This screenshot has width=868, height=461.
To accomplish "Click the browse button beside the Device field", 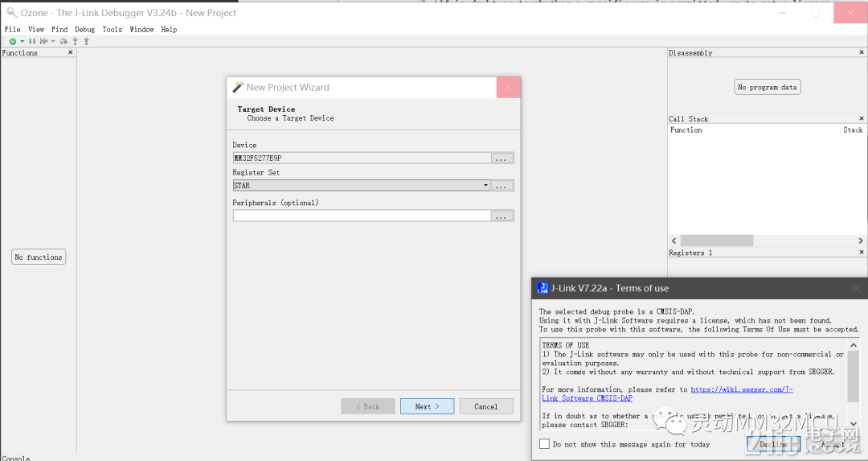I will 502,158.
